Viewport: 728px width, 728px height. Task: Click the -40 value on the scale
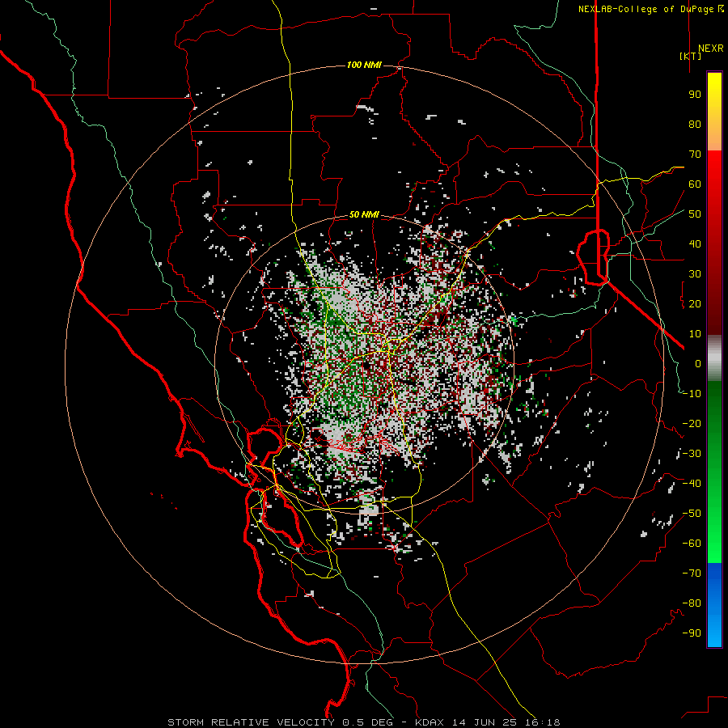click(x=692, y=484)
